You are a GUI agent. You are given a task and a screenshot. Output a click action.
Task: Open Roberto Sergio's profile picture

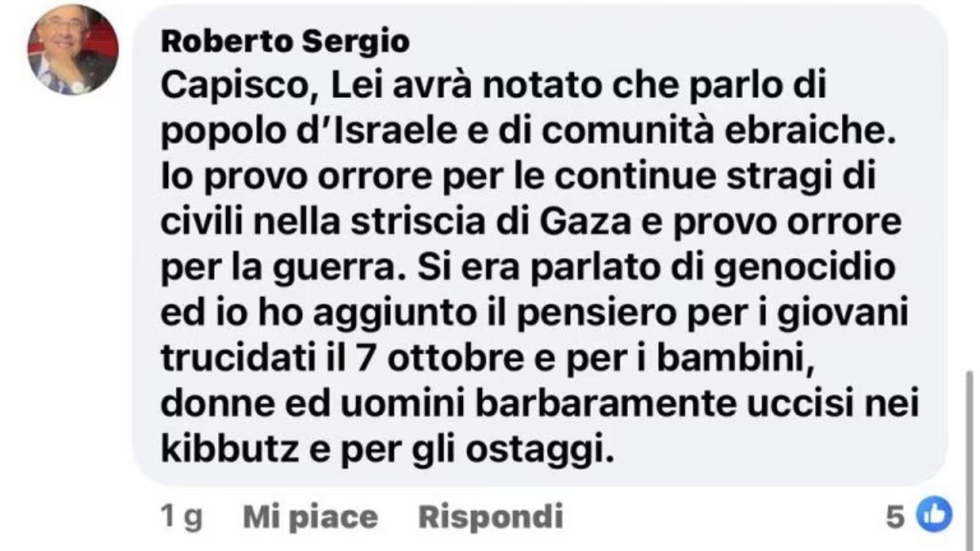pos(73,50)
